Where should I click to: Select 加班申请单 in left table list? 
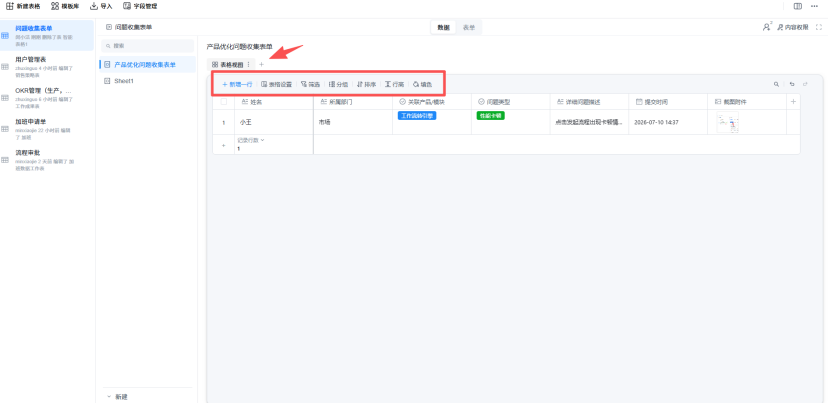(x=47, y=129)
